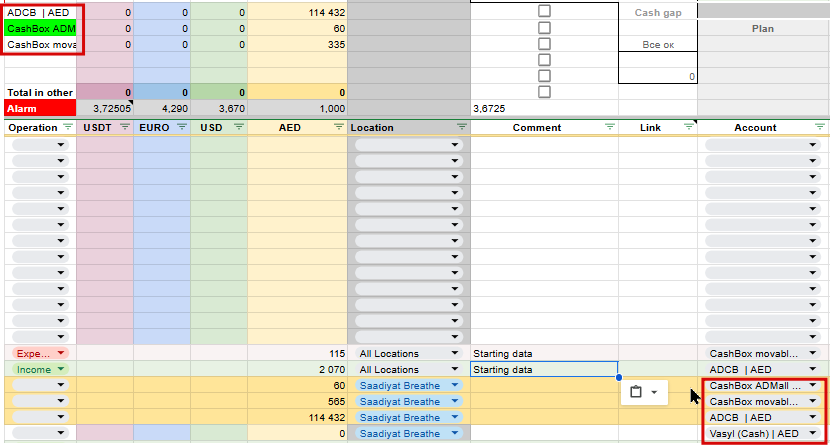The width and height of the screenshot is (830, 445).
Task: Open filter icon in Location header
Action: (x=462, y=127)
